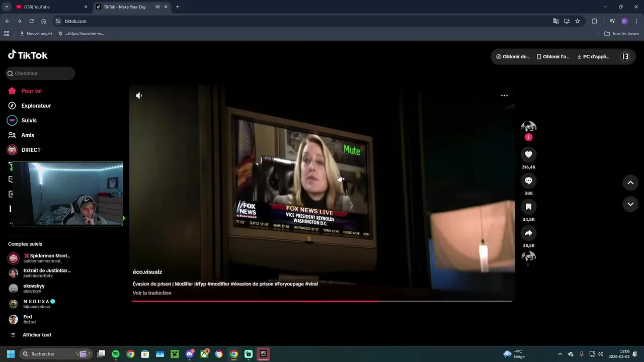Screen dimensions: 644x362
Task: Click the webcam overlay thumbnail in sidebar
Action: (x=67, y=194)
